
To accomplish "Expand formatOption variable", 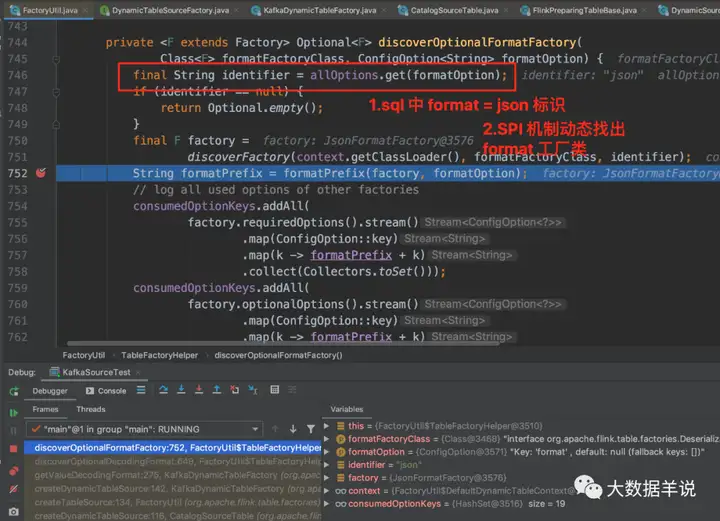I will pyautogui.click(x=326, y=452).
